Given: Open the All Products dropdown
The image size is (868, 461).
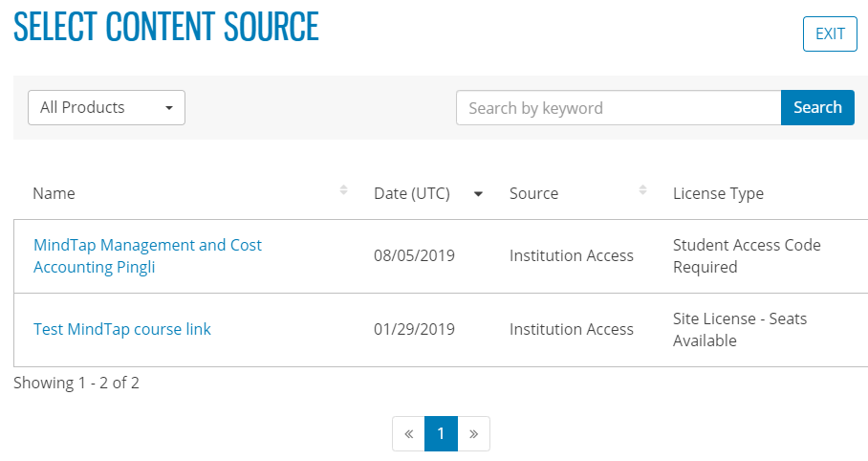Looking at the screenshot, I should point(106,107).
